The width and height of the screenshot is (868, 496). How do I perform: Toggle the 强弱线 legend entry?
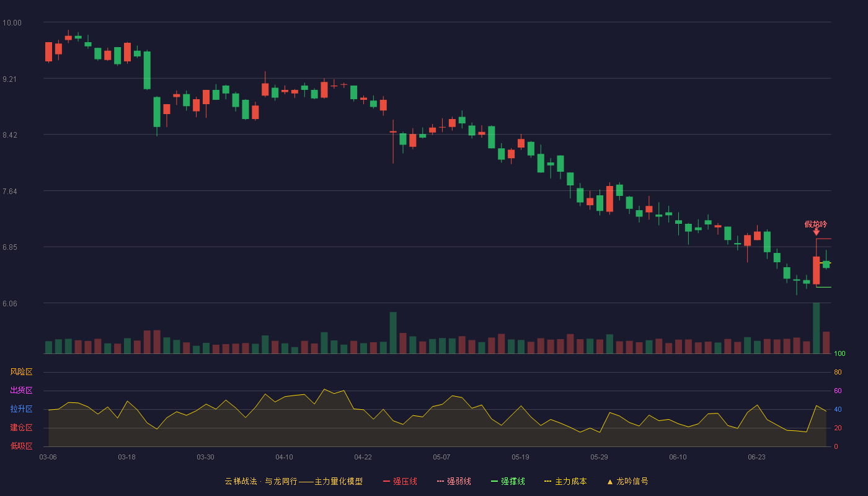click(454, 481)
